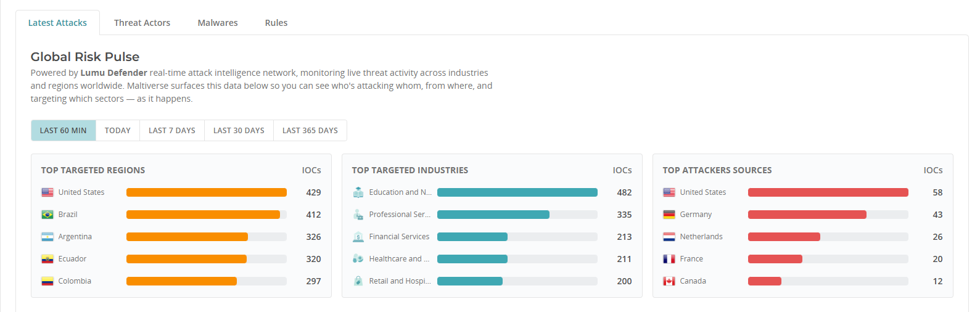
Task: Click the United States flag in Targeted Regions
Action: pyautogui.click(x=47, y=192)
